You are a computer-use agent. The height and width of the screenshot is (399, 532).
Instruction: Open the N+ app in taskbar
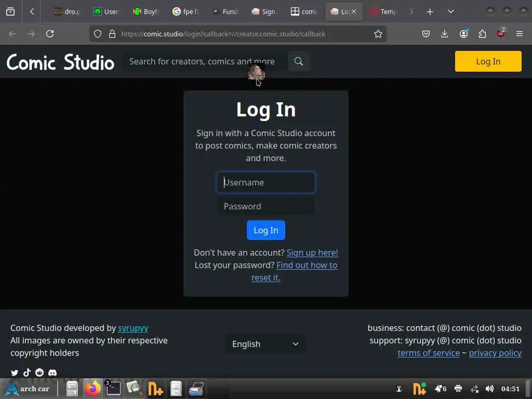click(x=155, y=389)
